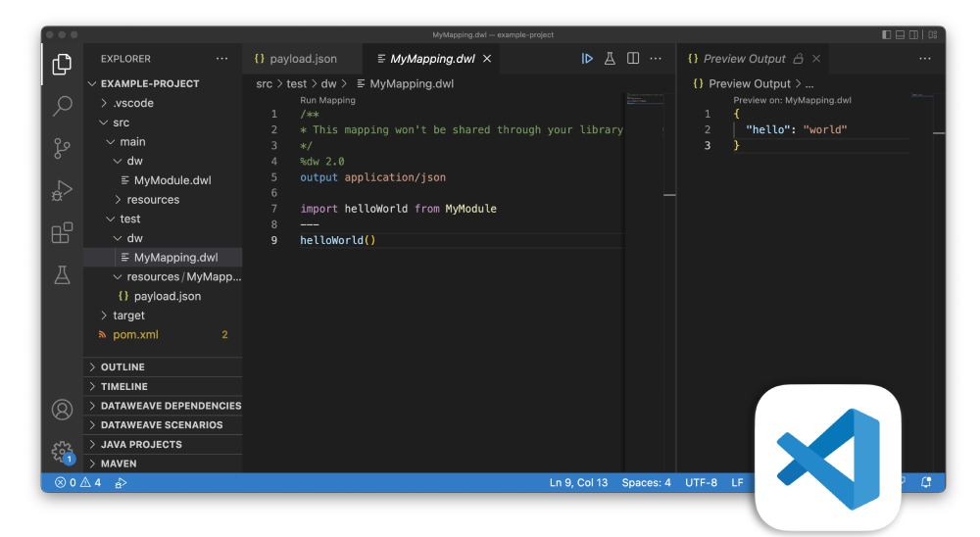Click the errors and warnings status indicator
Viewport: 980px width, 537px height.
tap(77, 482)
